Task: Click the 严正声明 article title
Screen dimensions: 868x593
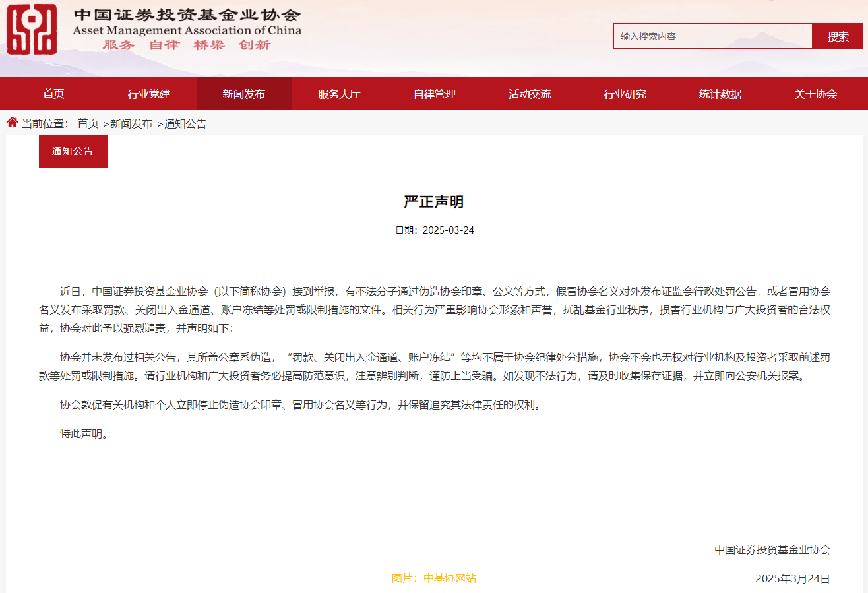Action: pos(434,202)
